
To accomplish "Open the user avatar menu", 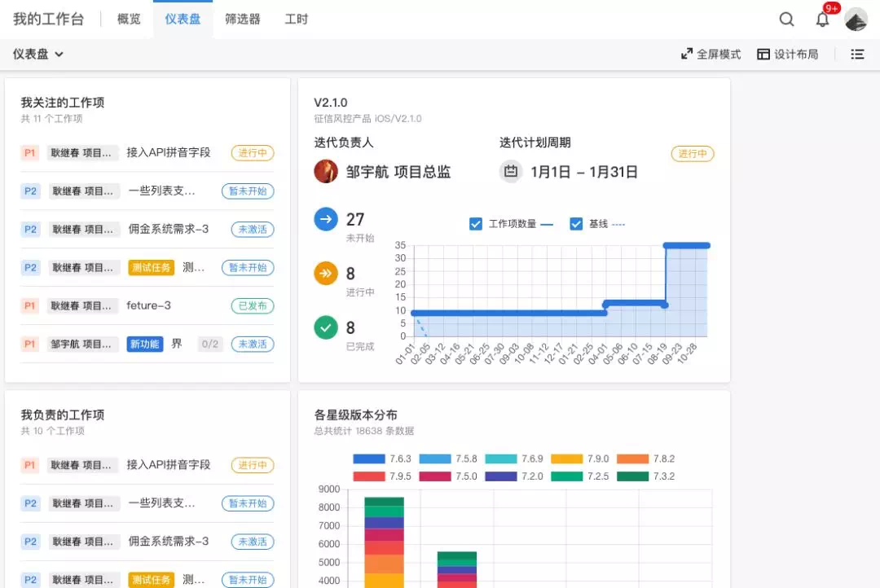I will pos(856,20).
